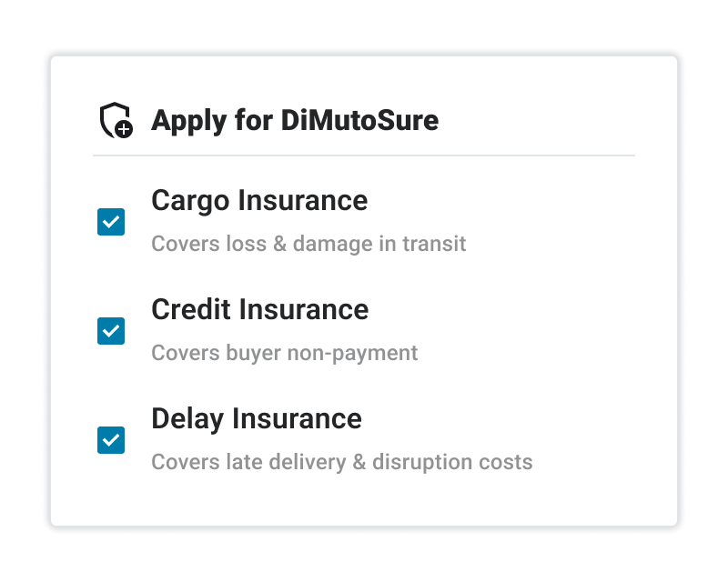Click 'Covers buyer non-payment' description
Viewport: 728px width, 582px height.
(x=284, y=353)
